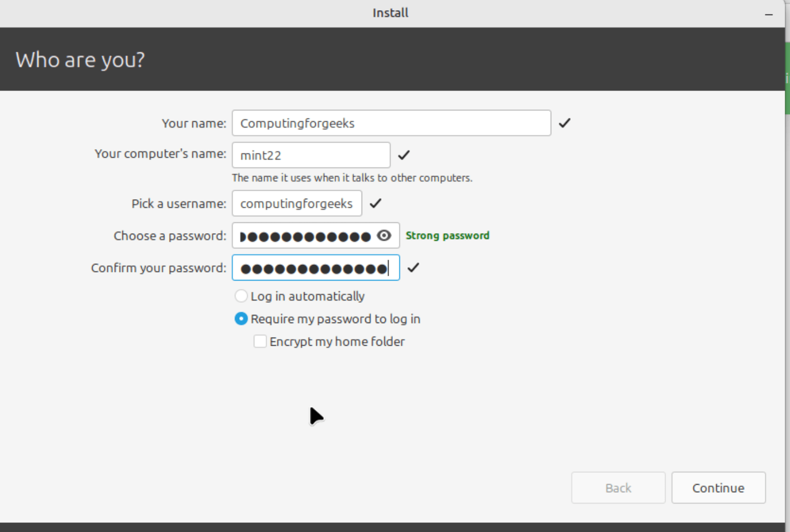Click the hostname hint text below computer's name
Viewport: 790px width, 532px height.
[351, 178]
